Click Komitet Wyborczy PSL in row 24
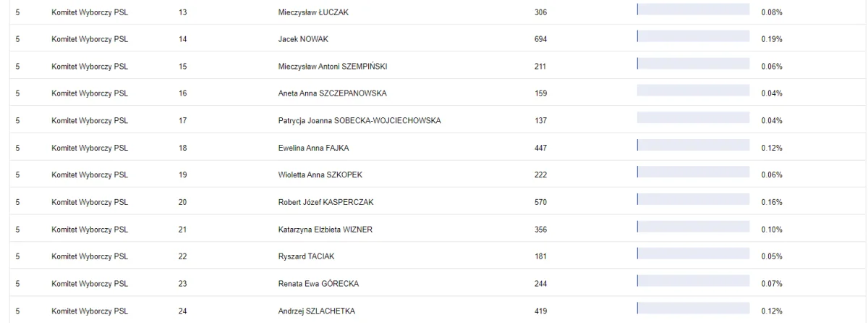Screen dimensions: 868x323 point(90,311)
